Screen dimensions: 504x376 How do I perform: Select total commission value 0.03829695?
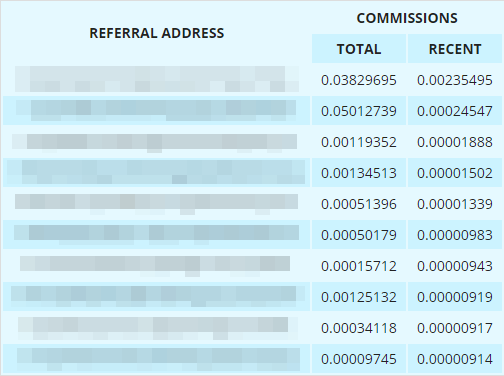(x=359, y=80)
